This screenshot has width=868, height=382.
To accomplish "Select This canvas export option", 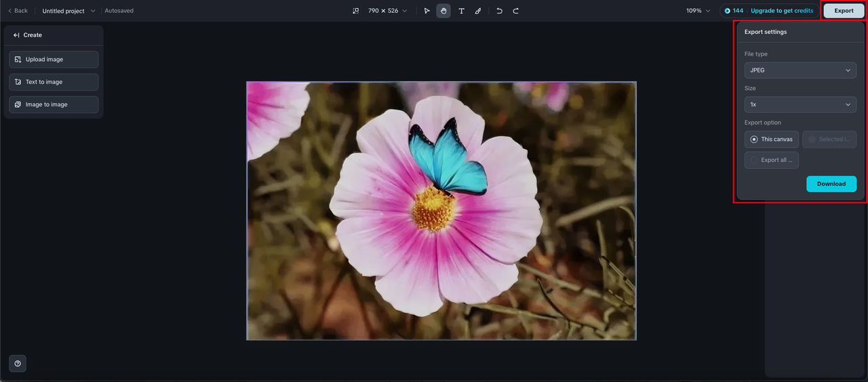I will [x=772, y=140].
